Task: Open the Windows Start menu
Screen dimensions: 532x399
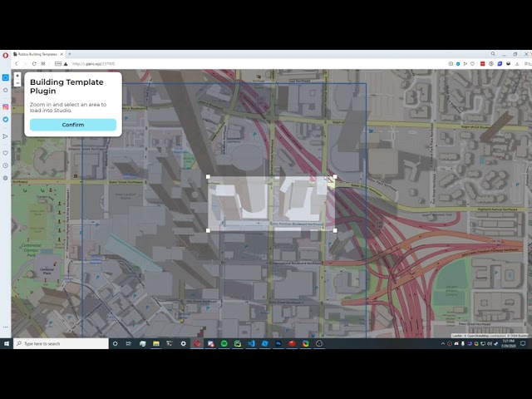Action: [6, 343]
